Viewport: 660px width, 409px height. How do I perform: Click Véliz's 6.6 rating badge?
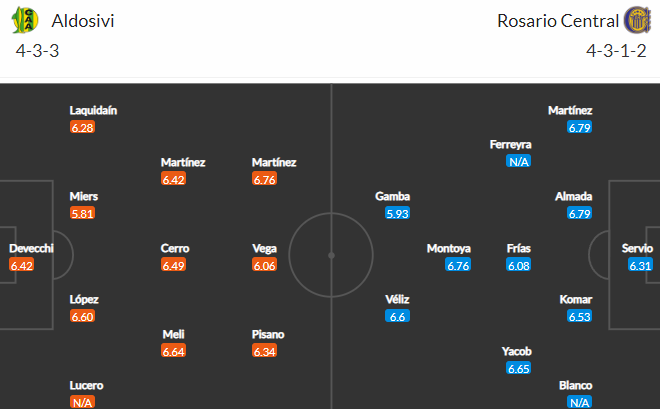(397, 316)
